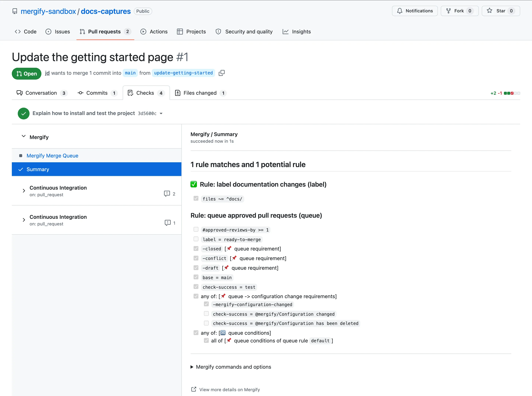This screenshot has height=396, width=532.
Task: Toggle 'check-success = @mergify/Configuration changed' checkbox
Action: (206, 313)
